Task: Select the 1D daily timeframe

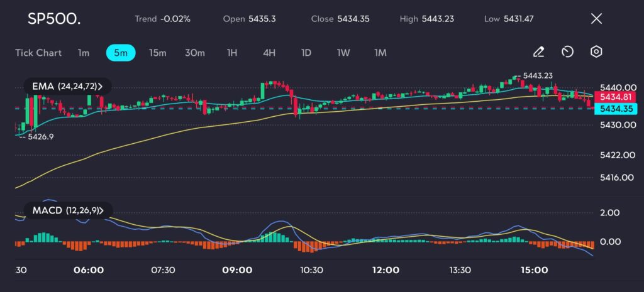Action: 306,53
